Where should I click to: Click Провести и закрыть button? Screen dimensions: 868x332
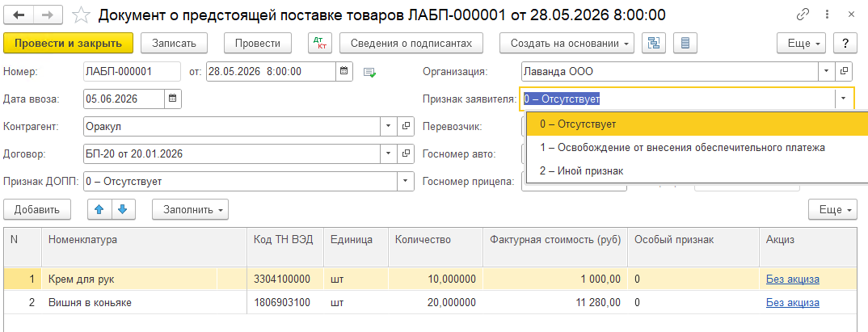[69, 43]
